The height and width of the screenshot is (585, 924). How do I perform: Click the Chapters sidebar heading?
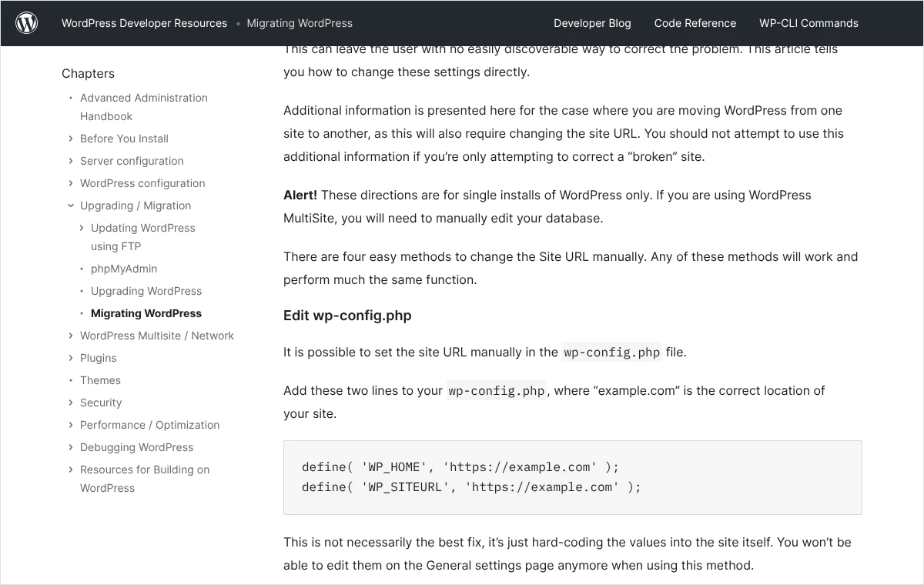pos(88,73)
